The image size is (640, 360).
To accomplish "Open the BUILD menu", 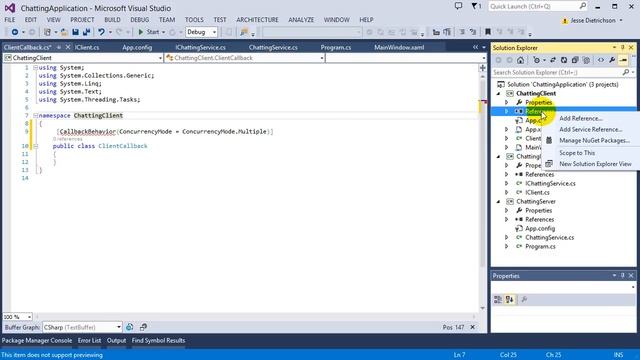I will pyautogui.click(x=112, y=20).
